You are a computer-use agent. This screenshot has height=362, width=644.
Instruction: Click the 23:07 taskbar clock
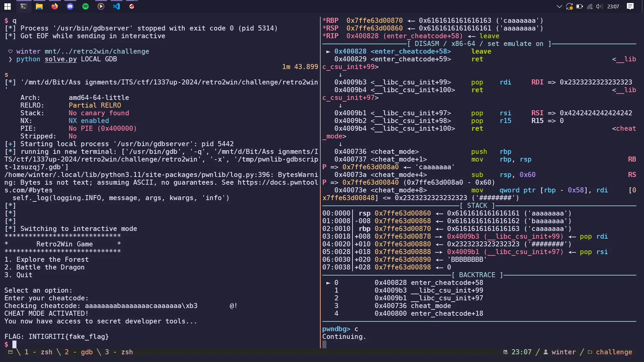(x=613, y=6)
